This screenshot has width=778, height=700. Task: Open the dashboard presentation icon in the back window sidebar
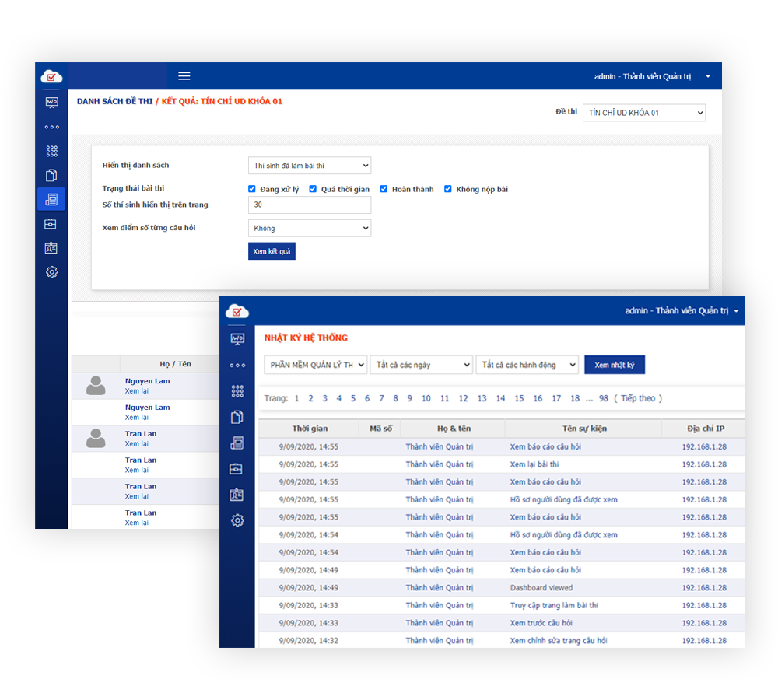click(x=51, y=103)
